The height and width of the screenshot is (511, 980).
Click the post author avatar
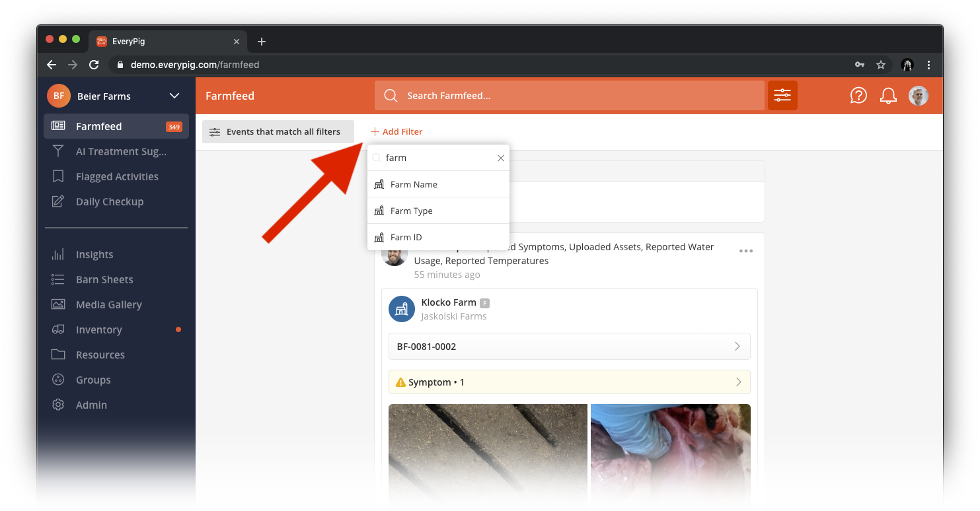tap(394, 255)
